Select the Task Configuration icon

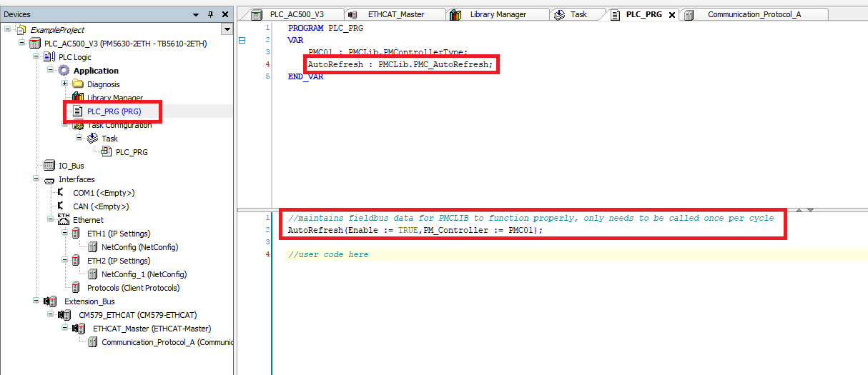point(77,126)
